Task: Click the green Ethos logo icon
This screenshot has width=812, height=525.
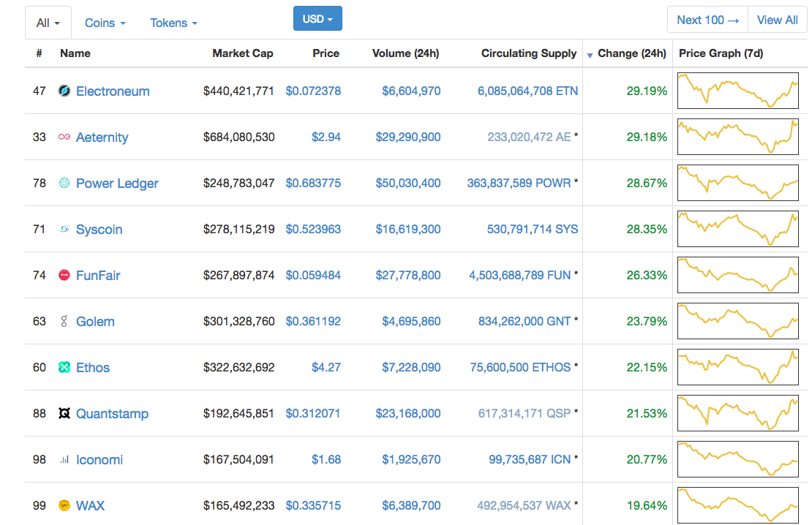Action: 64,368
